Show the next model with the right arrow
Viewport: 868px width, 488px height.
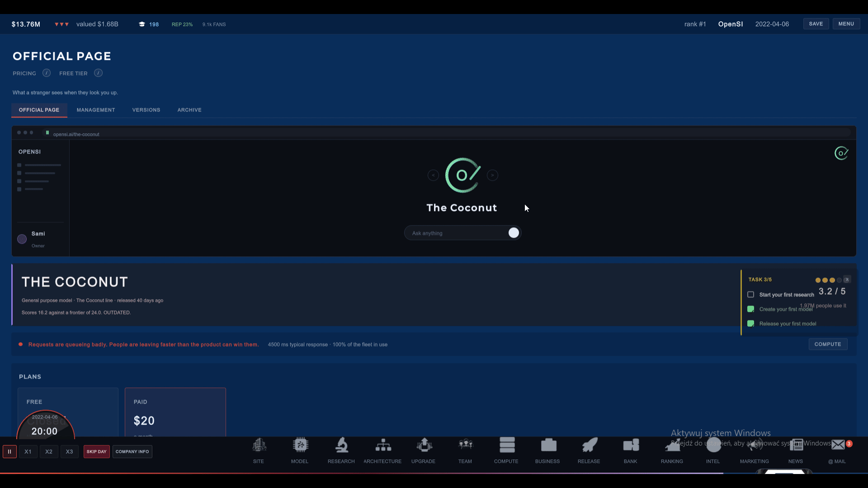(492, 175)
